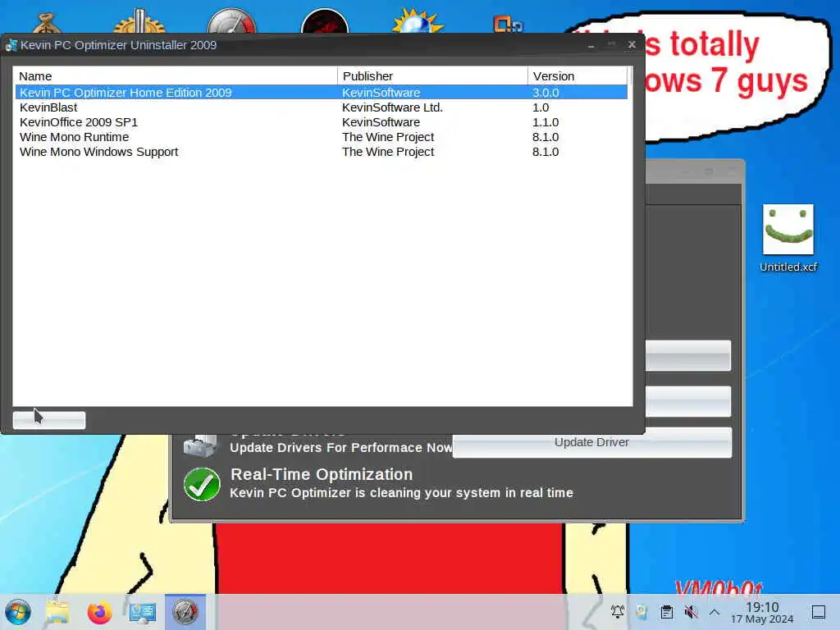The height and width of the screenshot is (630, 840).
Task: Click Update Drivers For Performace Now text
Action: pos(340,447)
